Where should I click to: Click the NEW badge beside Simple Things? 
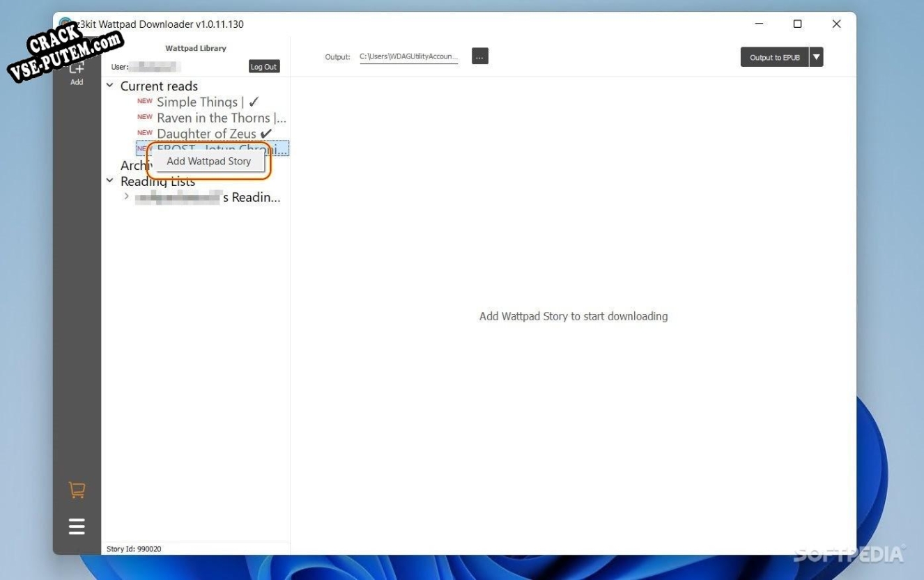pyautogui.click(x=145, y=101)
